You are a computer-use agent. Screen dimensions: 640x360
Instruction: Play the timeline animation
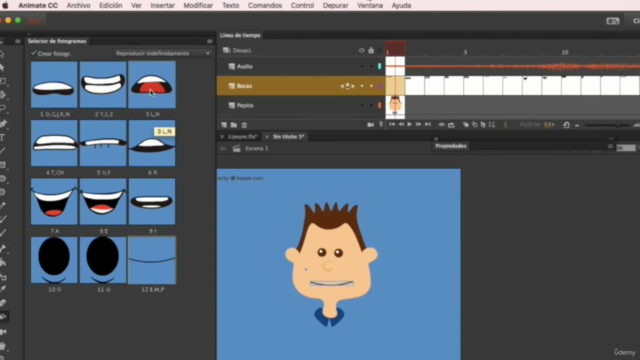coord(409,124)
